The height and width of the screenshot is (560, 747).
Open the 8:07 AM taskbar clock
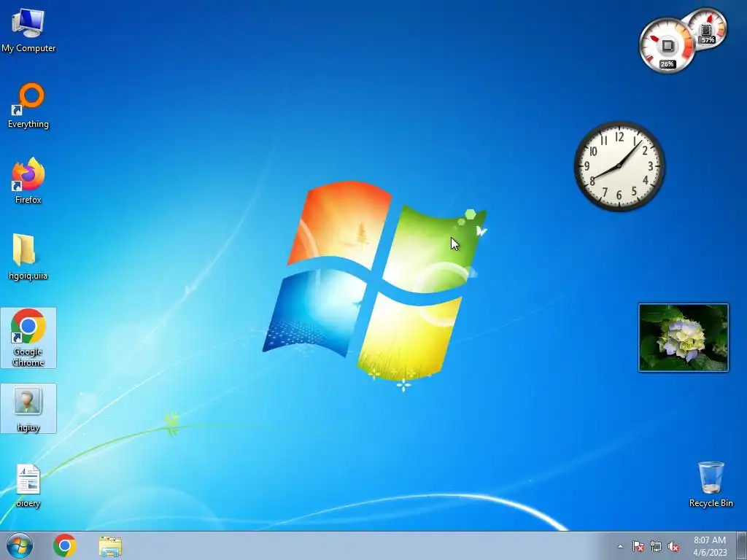coord(710,546)
